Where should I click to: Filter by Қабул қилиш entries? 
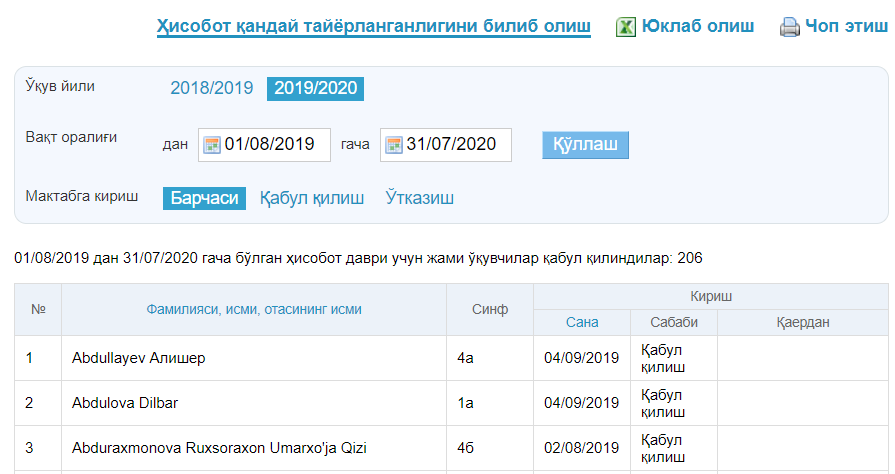[x=312, y=198]
